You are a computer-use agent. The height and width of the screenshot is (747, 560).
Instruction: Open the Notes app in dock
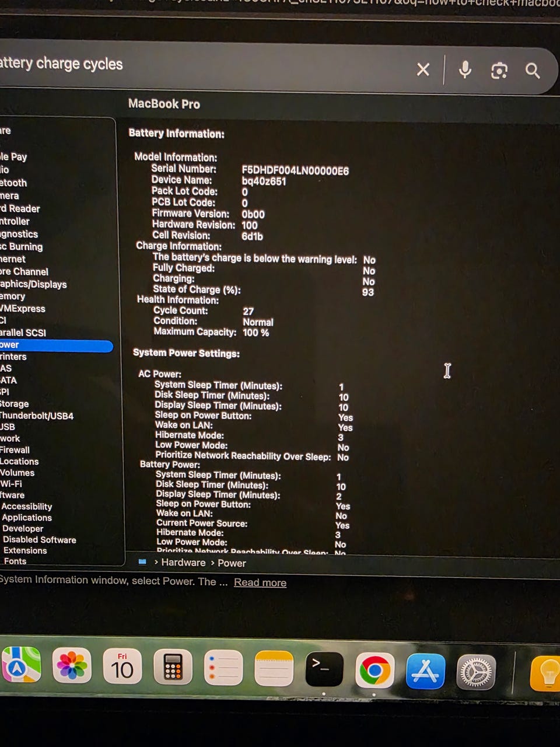[x=274, y=669]
